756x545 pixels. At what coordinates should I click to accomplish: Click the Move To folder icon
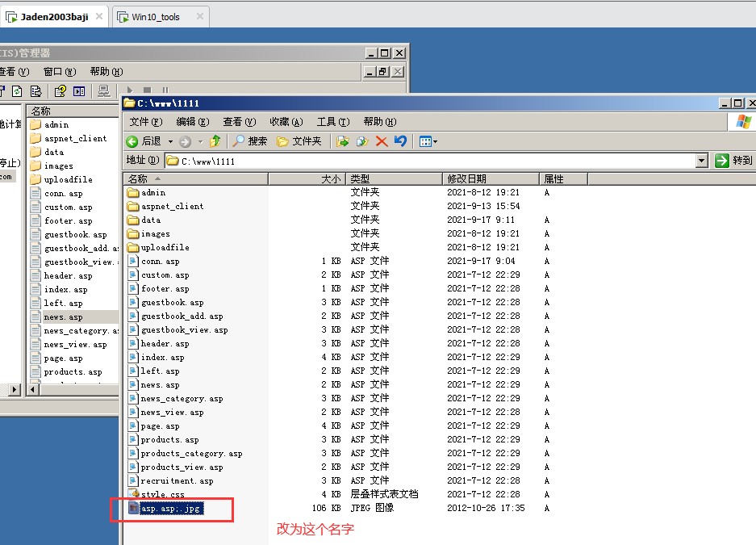click(x=343, y=141)
